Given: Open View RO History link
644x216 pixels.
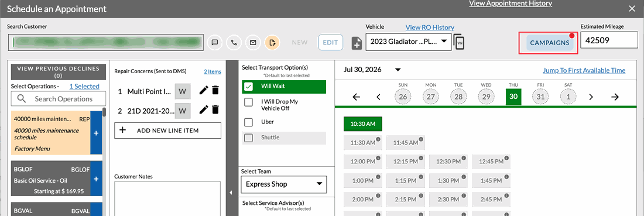Looking at the screenshot, I should pos(430,28).
